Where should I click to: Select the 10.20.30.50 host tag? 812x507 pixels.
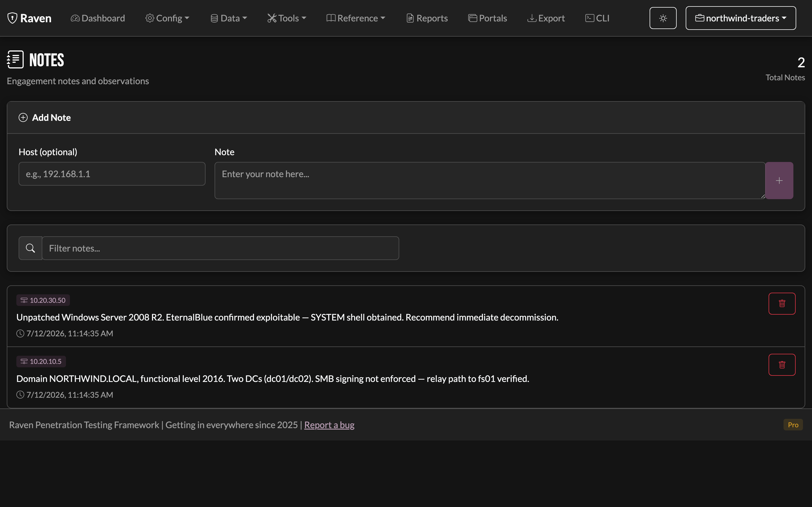pos(43,300)
